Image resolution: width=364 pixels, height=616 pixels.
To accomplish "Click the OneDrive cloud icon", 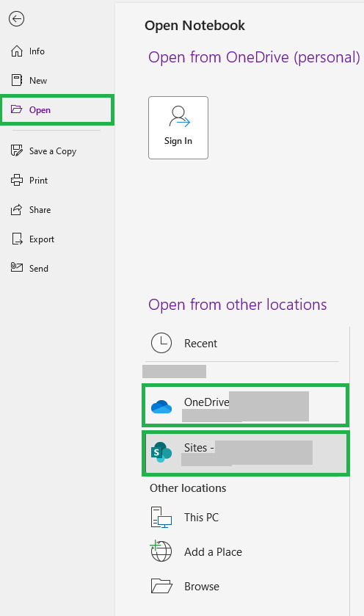I will pos(161,407).
